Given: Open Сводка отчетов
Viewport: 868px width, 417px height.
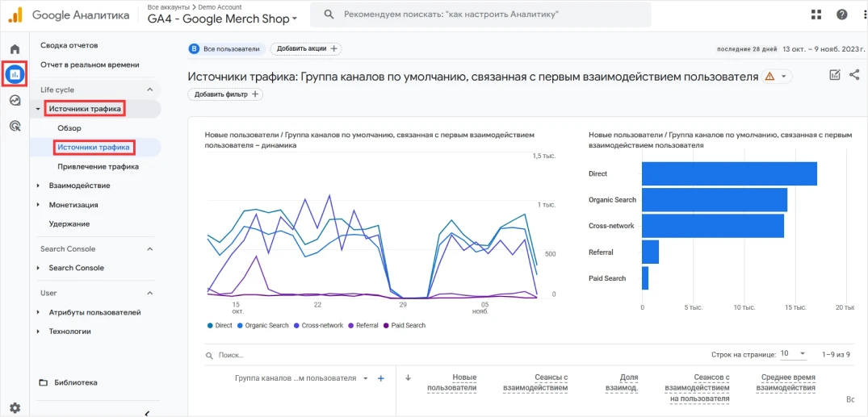Looking at the screenshot, I should click(69, 45).
